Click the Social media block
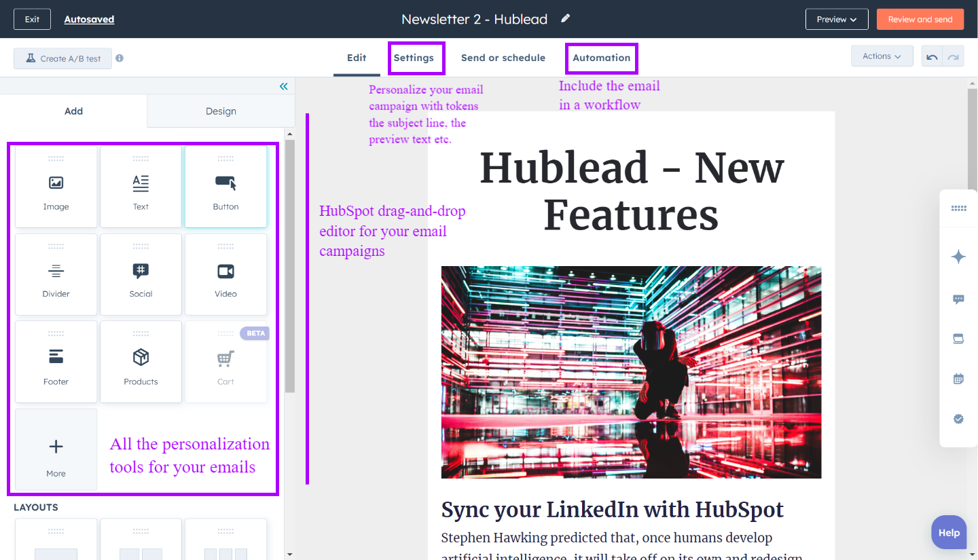This screenshot has height=560, width=978. coord(141,274)
